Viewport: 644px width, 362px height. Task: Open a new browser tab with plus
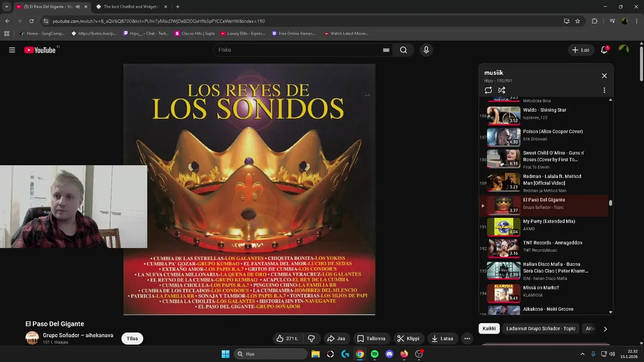tap(178, 7)
